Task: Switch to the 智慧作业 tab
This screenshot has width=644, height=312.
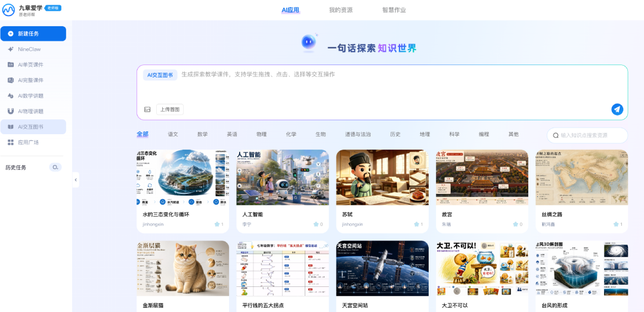Action: click(x=394, y=10)
